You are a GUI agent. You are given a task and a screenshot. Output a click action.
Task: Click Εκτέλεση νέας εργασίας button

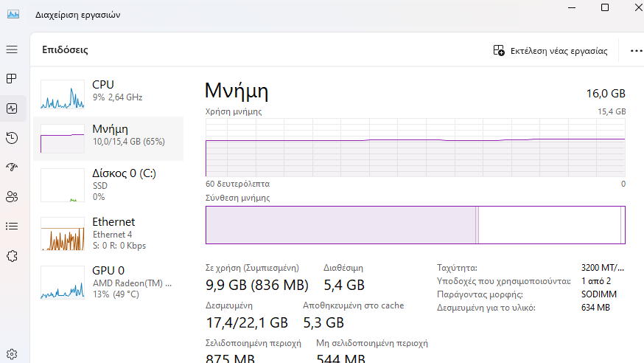click(550, 51)
